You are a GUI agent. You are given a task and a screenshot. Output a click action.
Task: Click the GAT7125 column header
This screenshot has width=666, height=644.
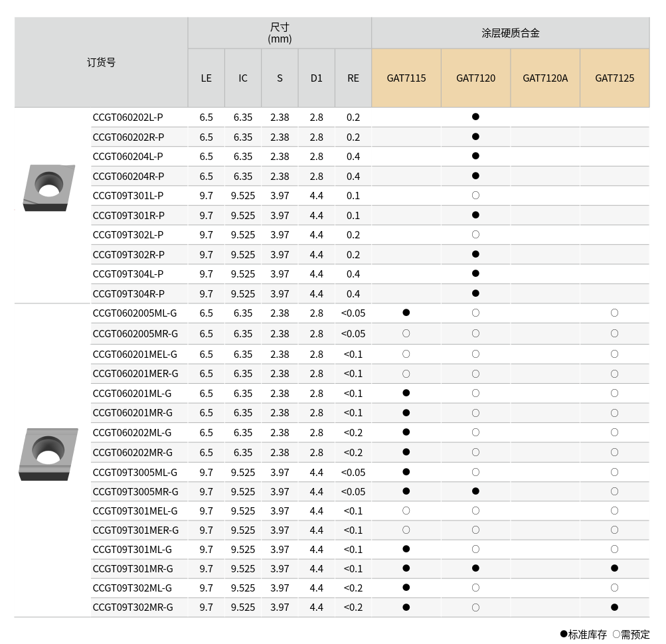tap(614, 78)
